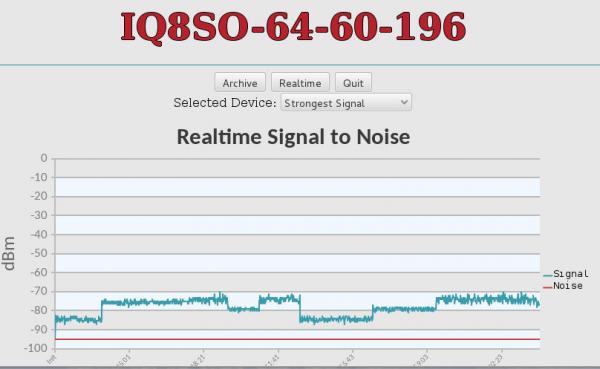This screenshot has width=600, height=369.
Task: Click the Signal legend label
Action: pos(571,274)
